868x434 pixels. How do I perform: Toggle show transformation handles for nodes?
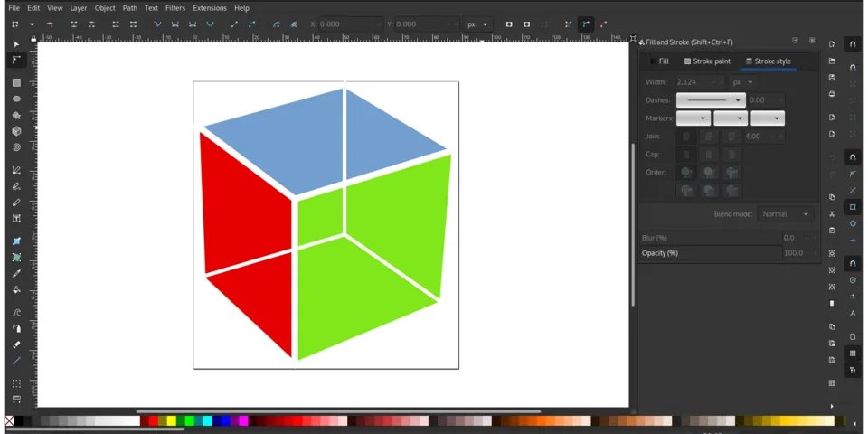(x=569, y=24)
